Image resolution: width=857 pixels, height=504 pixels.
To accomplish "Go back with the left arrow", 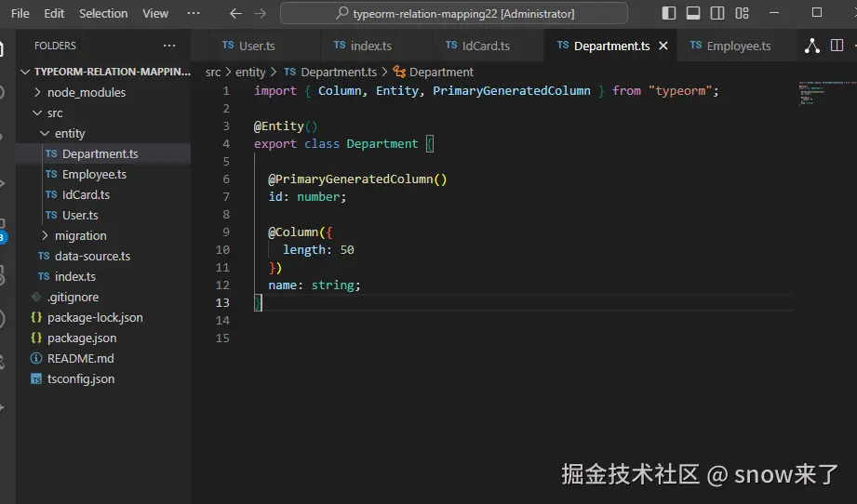I will click(x=235, y=13).
